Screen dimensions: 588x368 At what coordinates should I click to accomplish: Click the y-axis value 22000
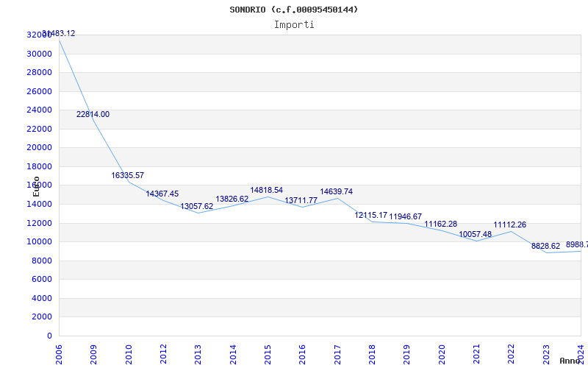tap(40, 129)
